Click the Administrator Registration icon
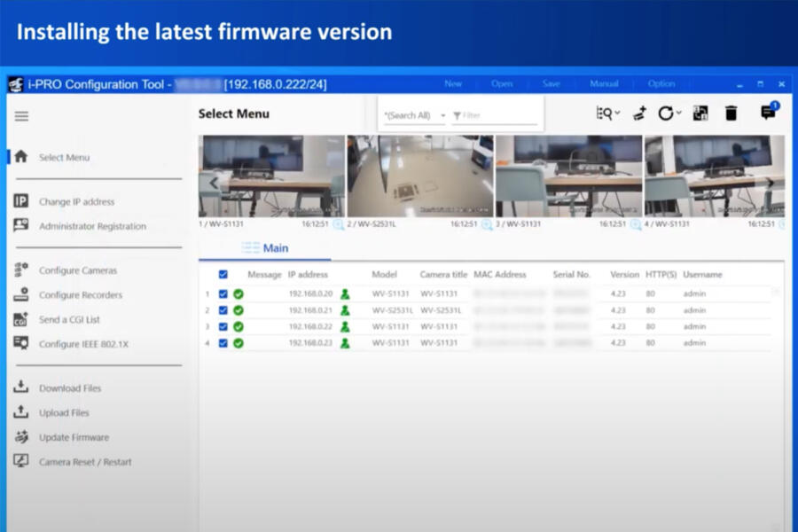 click(x=21, y=225)
